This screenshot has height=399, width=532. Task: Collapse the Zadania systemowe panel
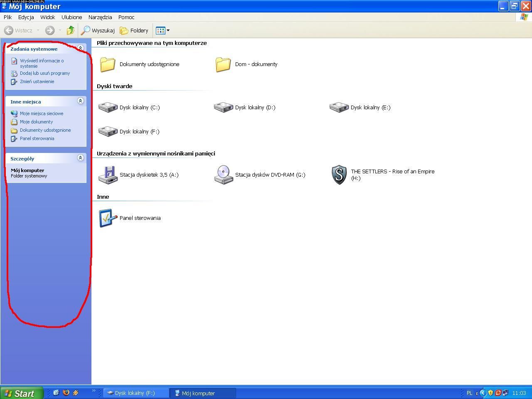(81, 48)
